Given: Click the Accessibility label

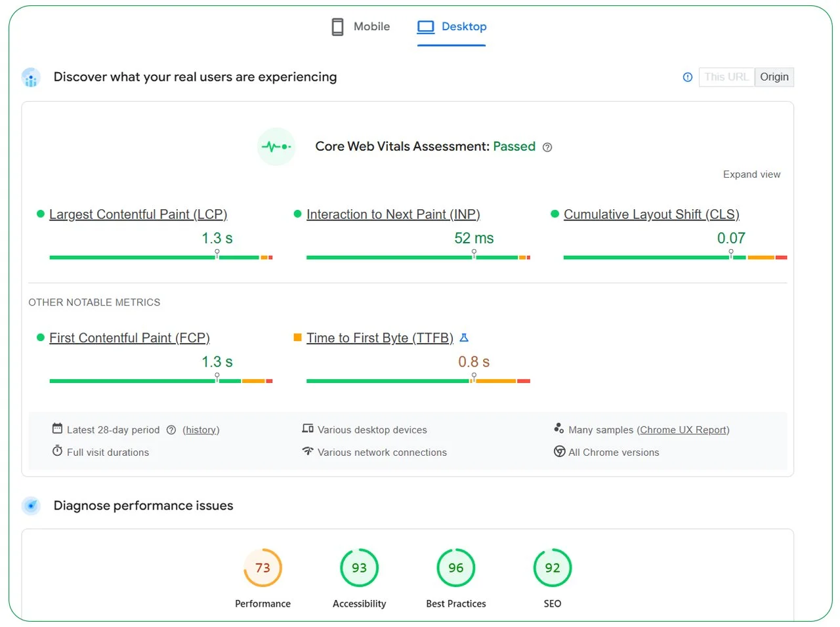Looking at the screenshot, I should tap(359, 604).
